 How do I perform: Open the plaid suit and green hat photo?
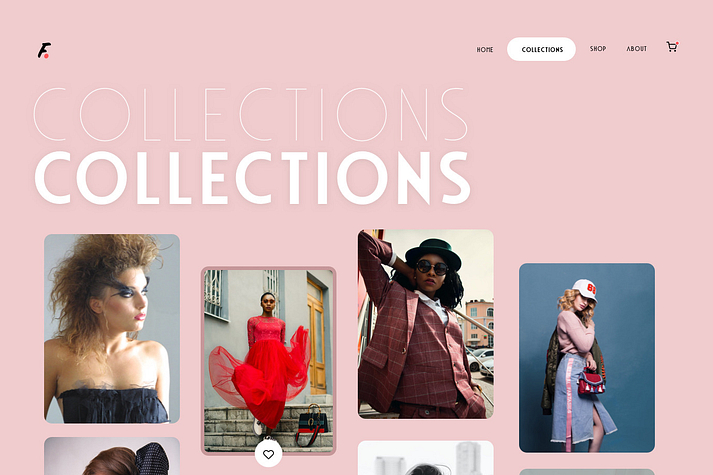[x=426, y=324]
